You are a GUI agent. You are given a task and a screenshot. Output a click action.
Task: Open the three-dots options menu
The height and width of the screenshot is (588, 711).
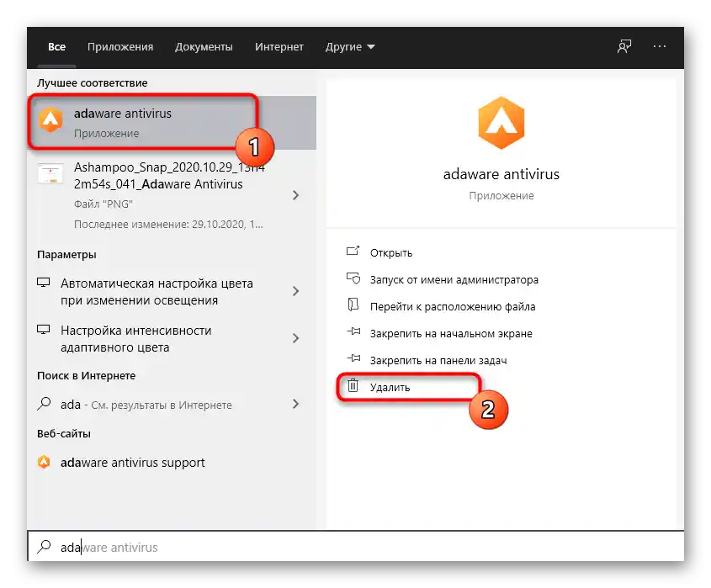[x=660, y=47]
